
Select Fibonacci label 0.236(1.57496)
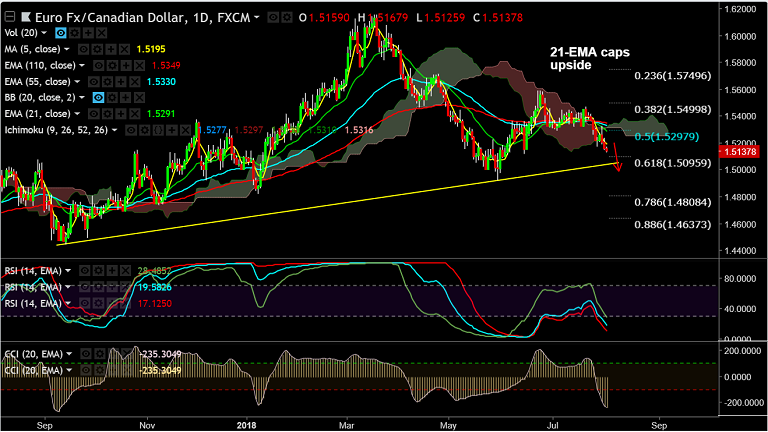672,75
